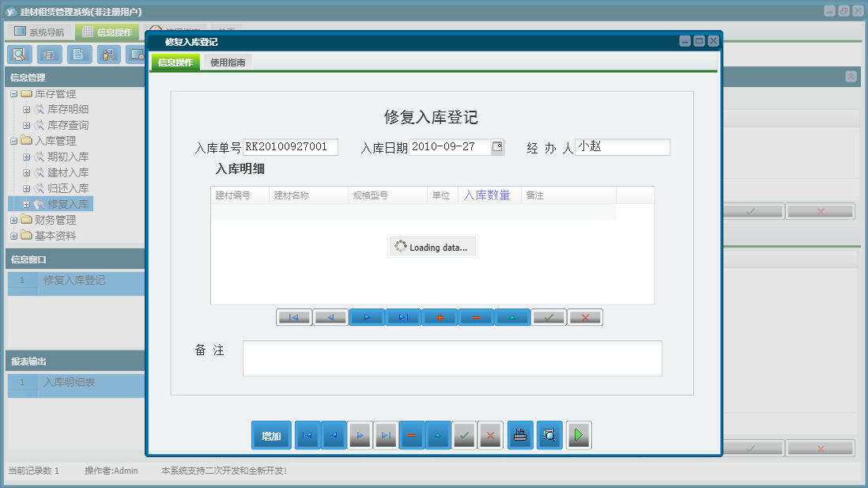
Task: Expand the 基本资料 tree folder
Action: click(14, 236)
